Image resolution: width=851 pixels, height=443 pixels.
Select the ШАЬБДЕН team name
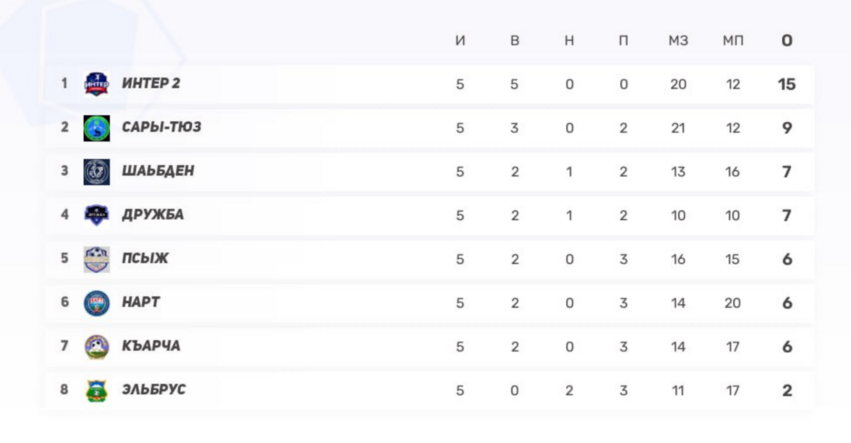[158, 171]
